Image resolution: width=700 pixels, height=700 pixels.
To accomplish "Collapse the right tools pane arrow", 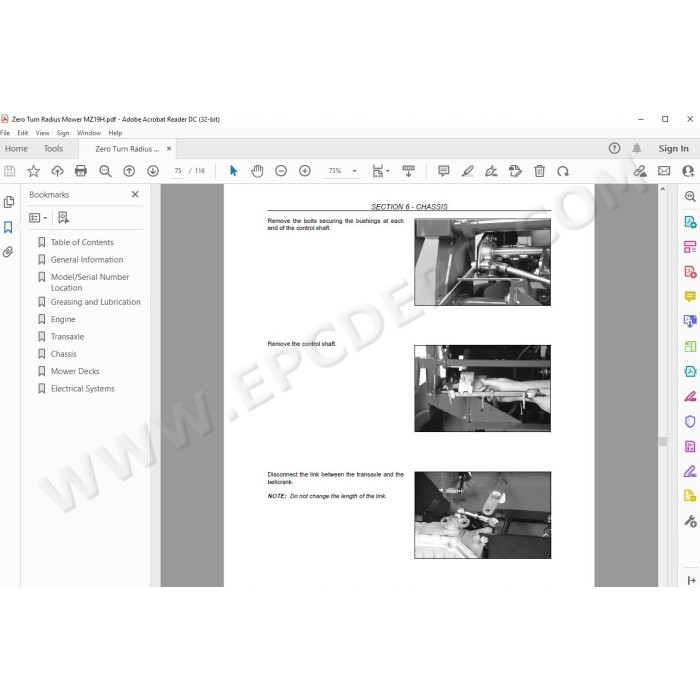I will point(691,580).
